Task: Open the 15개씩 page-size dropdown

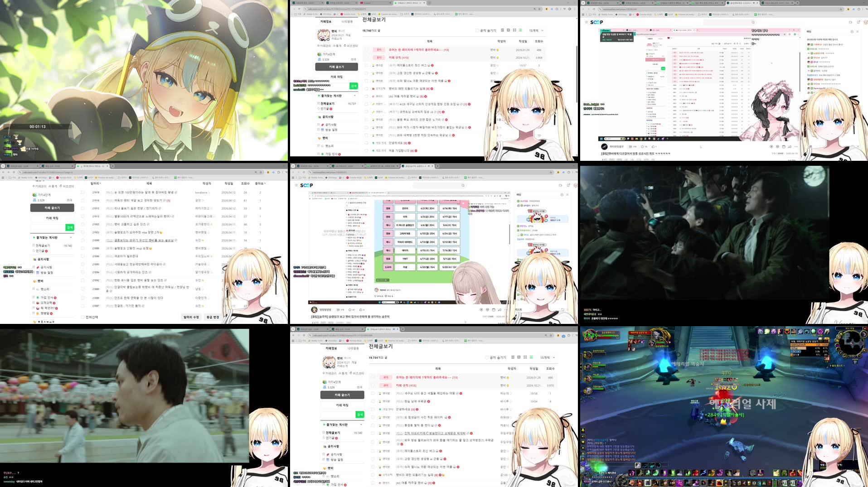Action: (535, 30)
